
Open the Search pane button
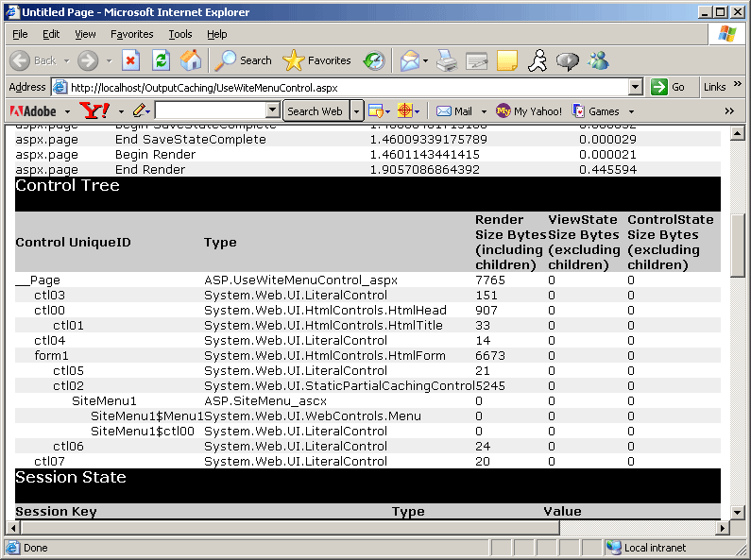pos(244,60)
